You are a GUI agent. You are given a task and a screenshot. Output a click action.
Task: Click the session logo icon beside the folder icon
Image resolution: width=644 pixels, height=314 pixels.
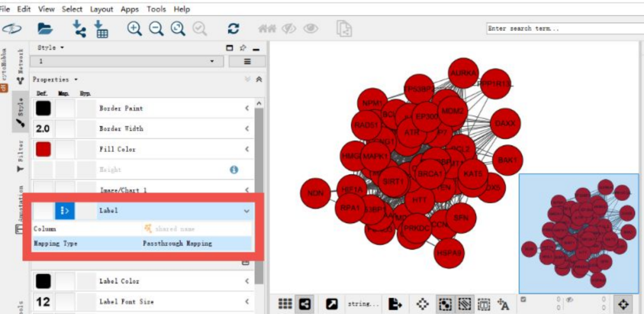pos(11,29)
